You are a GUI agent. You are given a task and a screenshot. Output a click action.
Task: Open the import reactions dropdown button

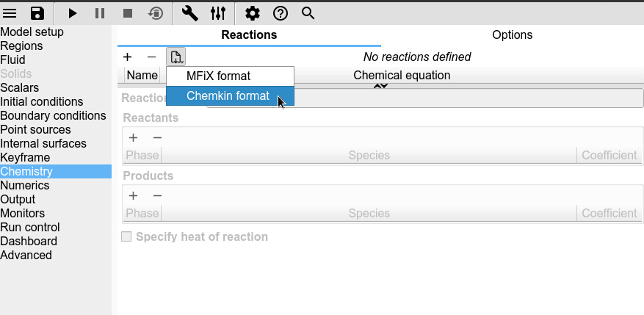pyautogui.click(x=176, y=57)
